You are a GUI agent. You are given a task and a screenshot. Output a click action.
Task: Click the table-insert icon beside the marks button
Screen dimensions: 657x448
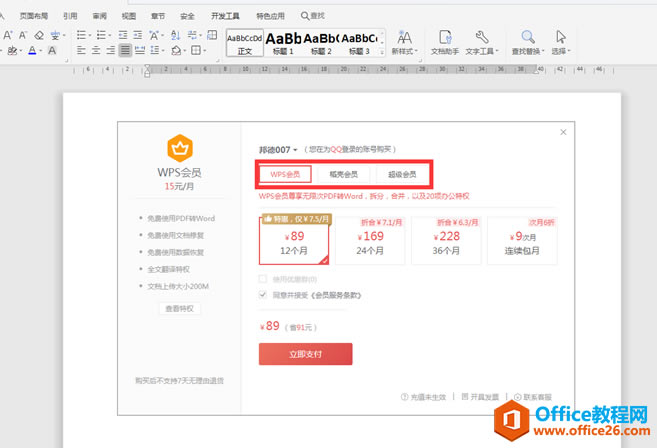click(212, 35)
